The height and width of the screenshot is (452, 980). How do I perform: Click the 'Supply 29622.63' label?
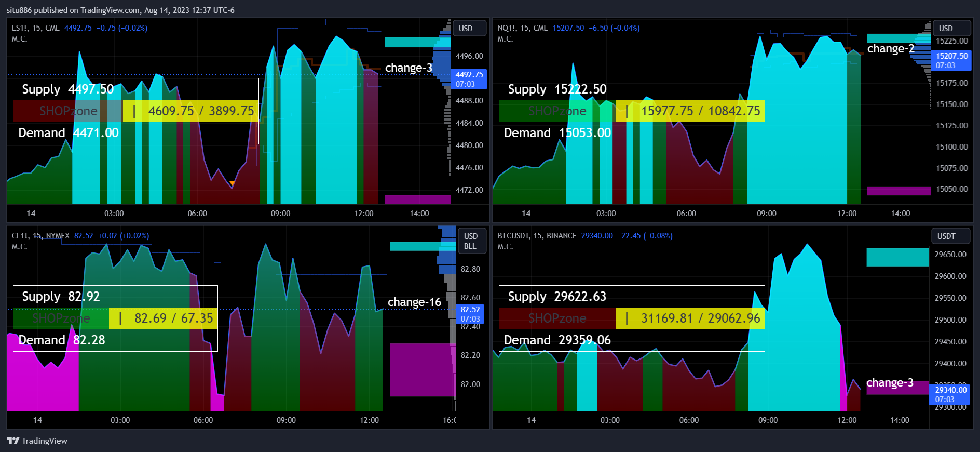coord(557,297)
